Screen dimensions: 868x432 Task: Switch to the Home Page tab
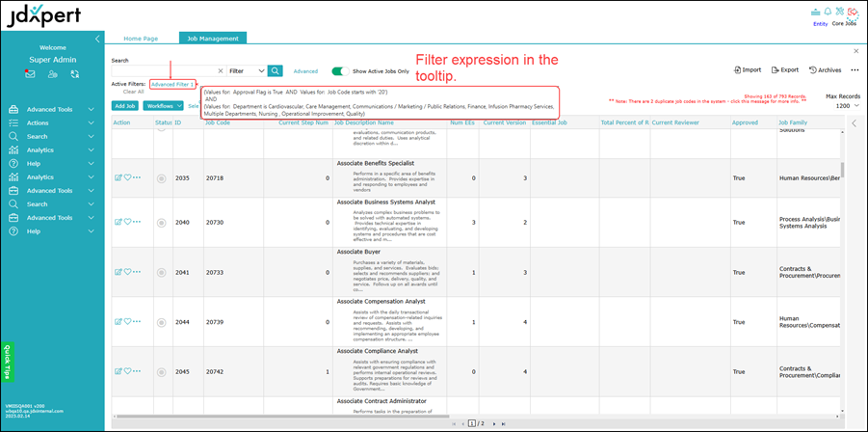point(141,39)
